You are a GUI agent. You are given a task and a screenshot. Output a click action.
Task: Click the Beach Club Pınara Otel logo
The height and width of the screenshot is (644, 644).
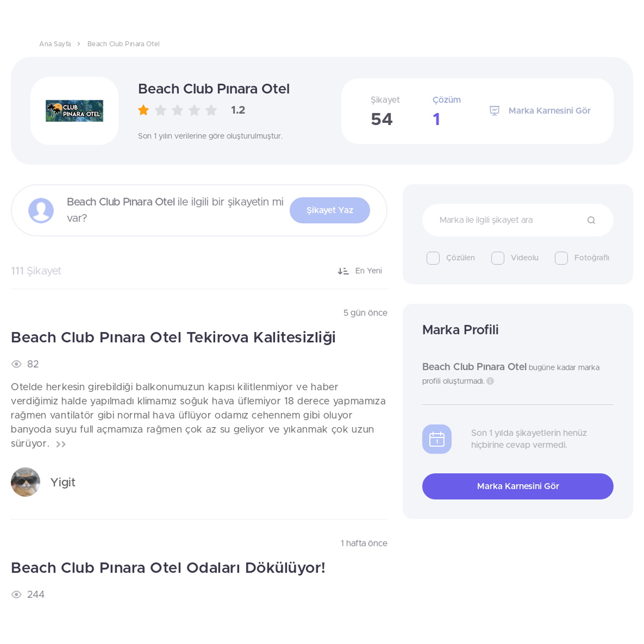click(74, 111)
